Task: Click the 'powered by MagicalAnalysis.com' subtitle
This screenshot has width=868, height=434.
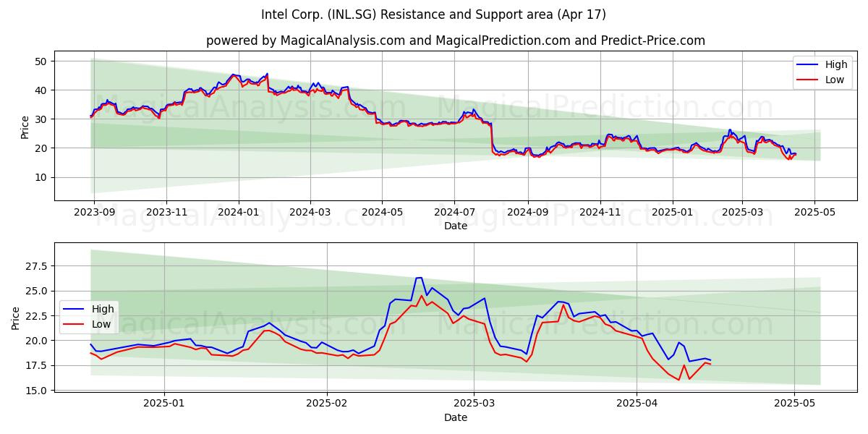Action: (x=456, y=41)
